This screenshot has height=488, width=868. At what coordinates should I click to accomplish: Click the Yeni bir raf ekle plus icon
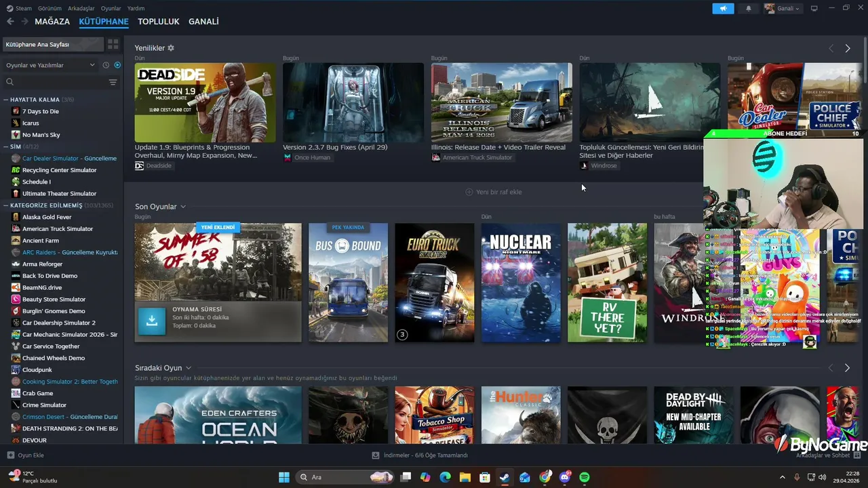coord(469,192)
